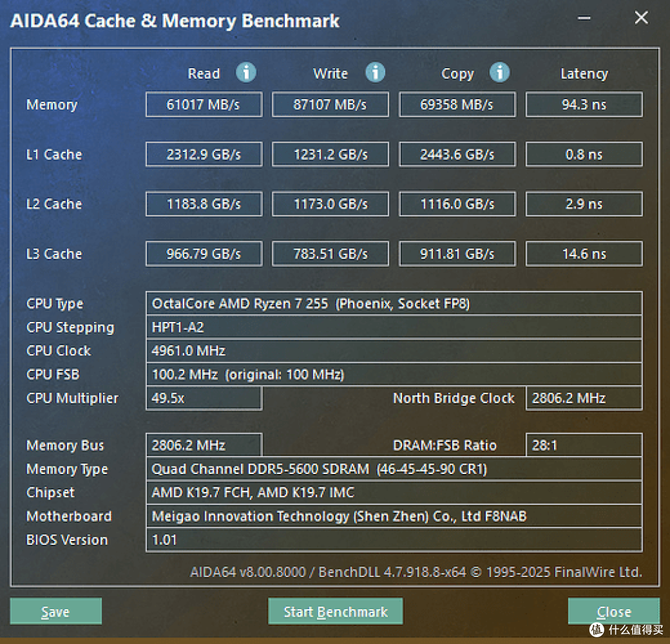Click the Copy column header
The width and height of the screenshot is (670, 644).
[457, 74]
